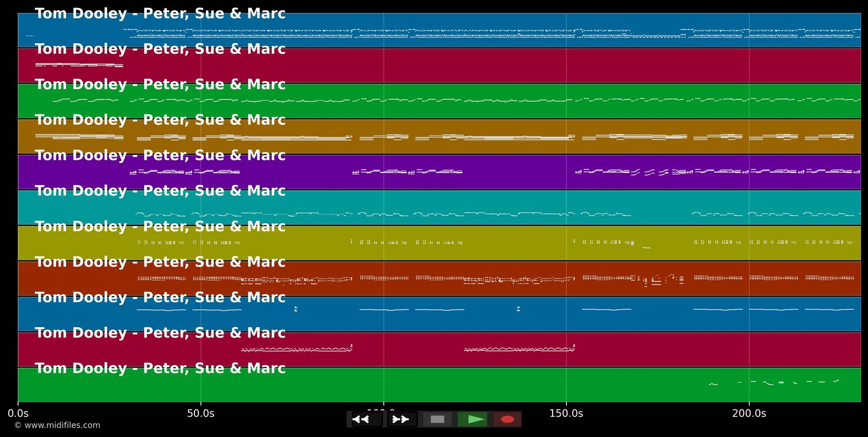This screenshot has width=868, height=437.
Task: Select the top crimson track's Tom Dooley label
Action: point(160,49)
